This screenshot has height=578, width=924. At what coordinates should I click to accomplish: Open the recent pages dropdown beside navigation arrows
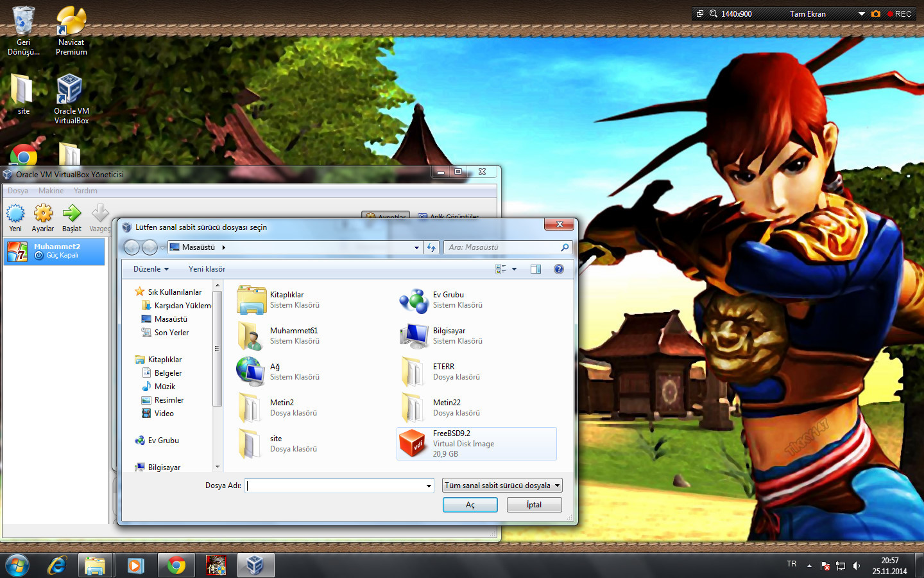coord(162,247)
